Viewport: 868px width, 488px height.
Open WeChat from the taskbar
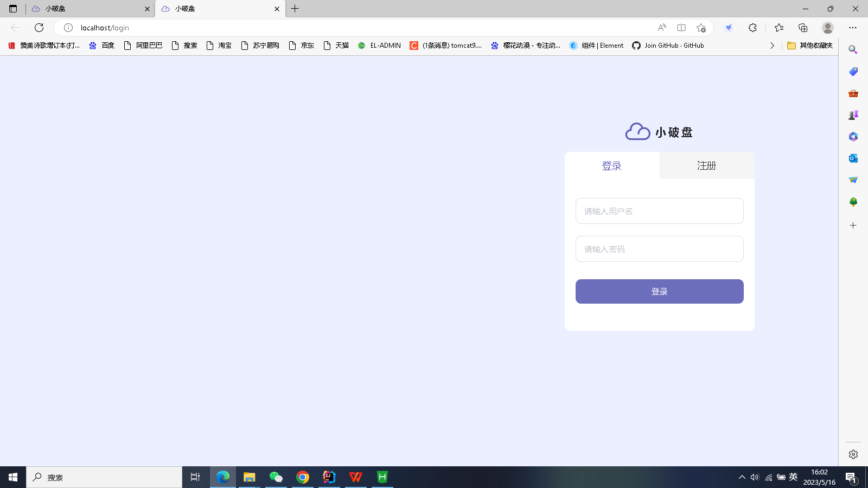pos(276,477)
